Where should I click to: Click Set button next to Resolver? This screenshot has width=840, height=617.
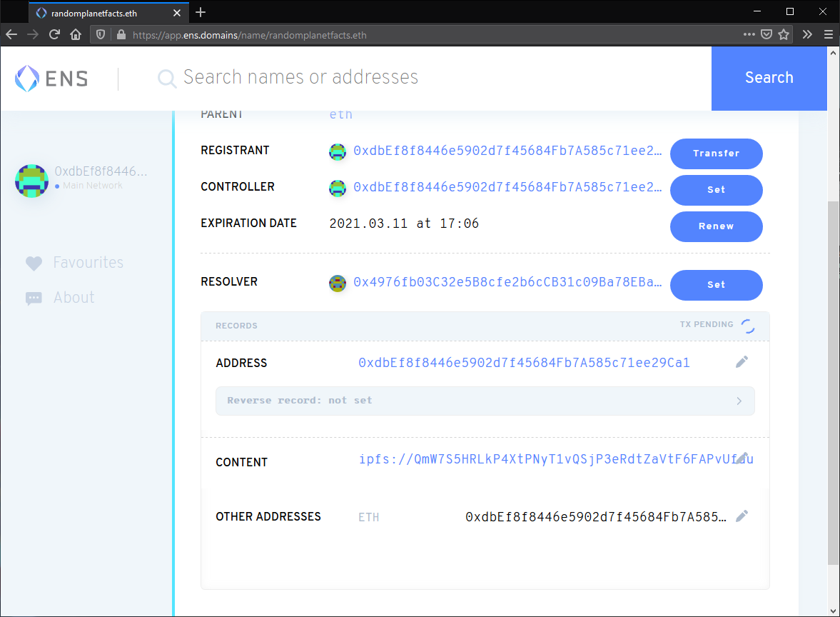click(716, 285)
